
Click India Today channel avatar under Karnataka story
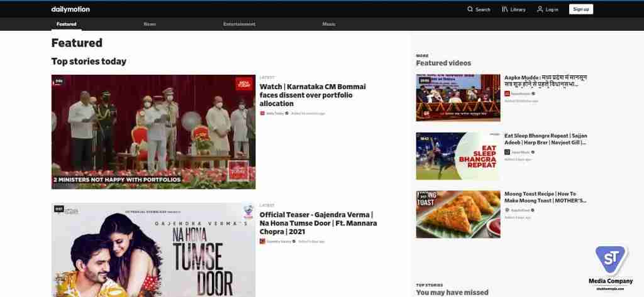[x=262, y=113]
